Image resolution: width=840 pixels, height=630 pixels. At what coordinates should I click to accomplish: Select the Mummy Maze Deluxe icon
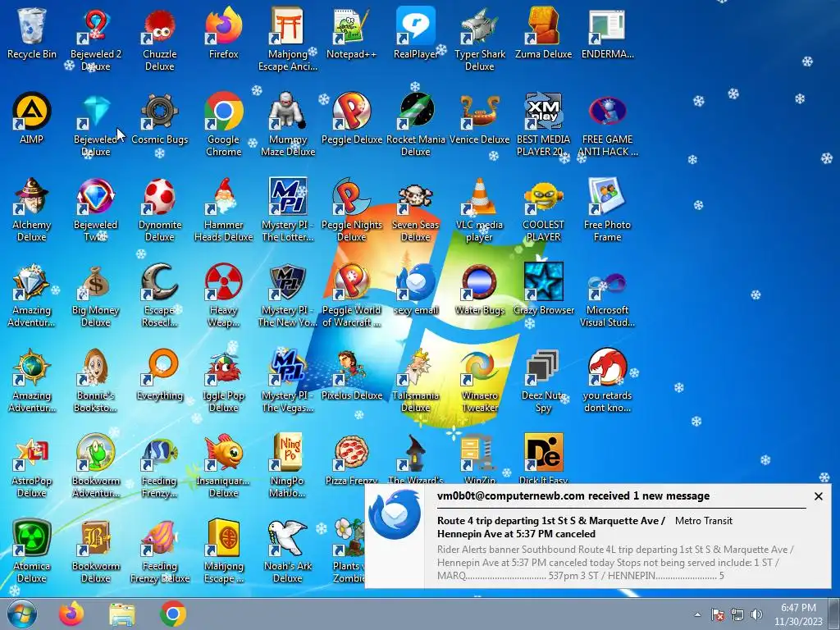pyautogui.click(x=288, y=125)
